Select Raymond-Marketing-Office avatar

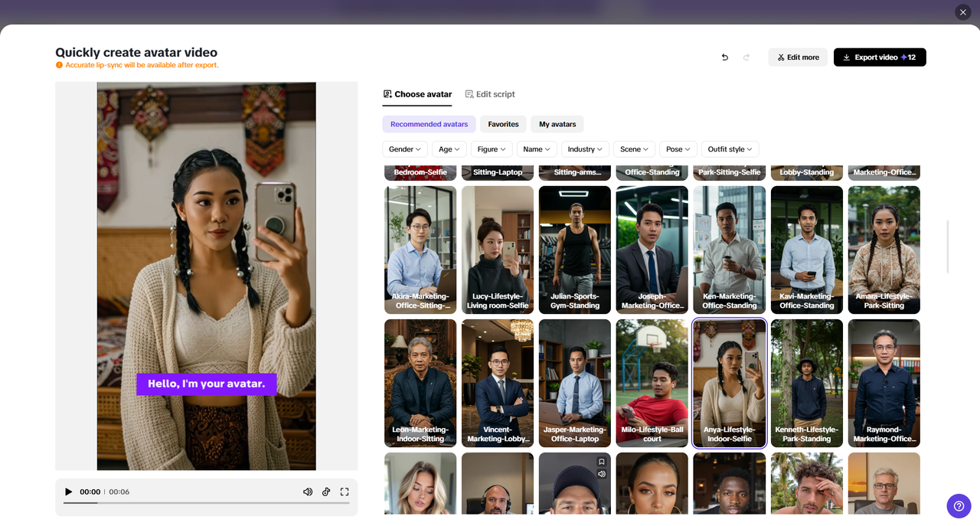884,383
